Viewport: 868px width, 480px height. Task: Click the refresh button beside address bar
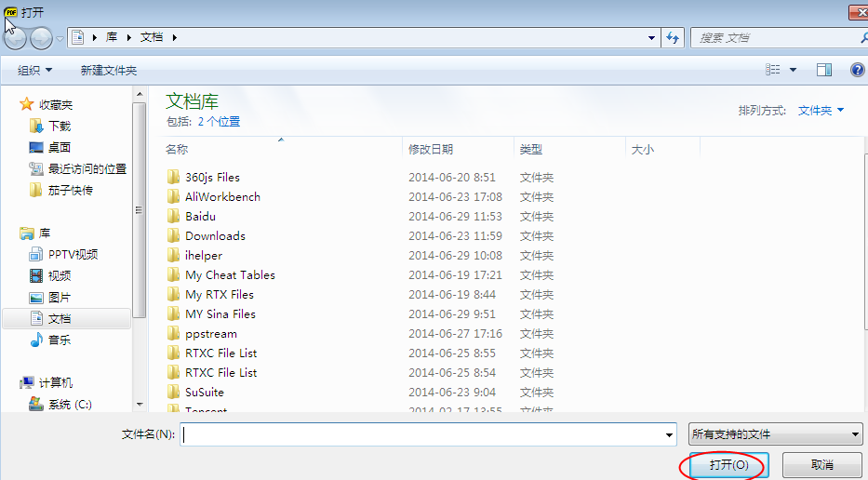[x=673, y=37]
